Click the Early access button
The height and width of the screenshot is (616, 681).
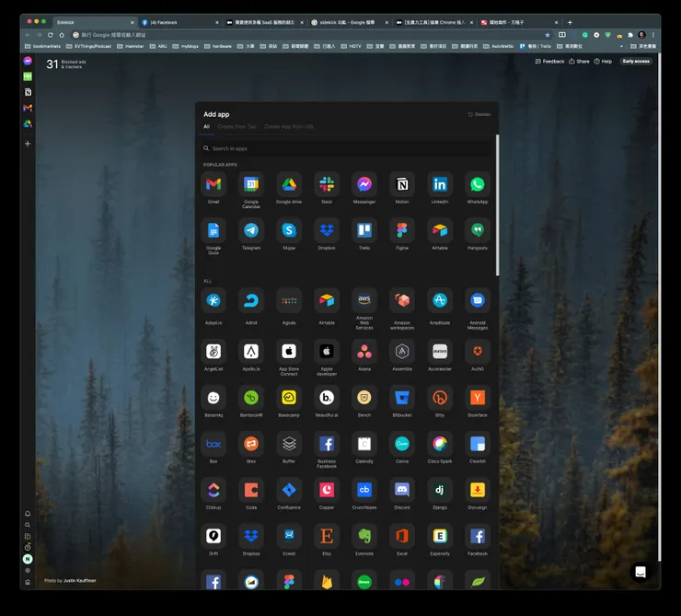click(x=635, y=62)
